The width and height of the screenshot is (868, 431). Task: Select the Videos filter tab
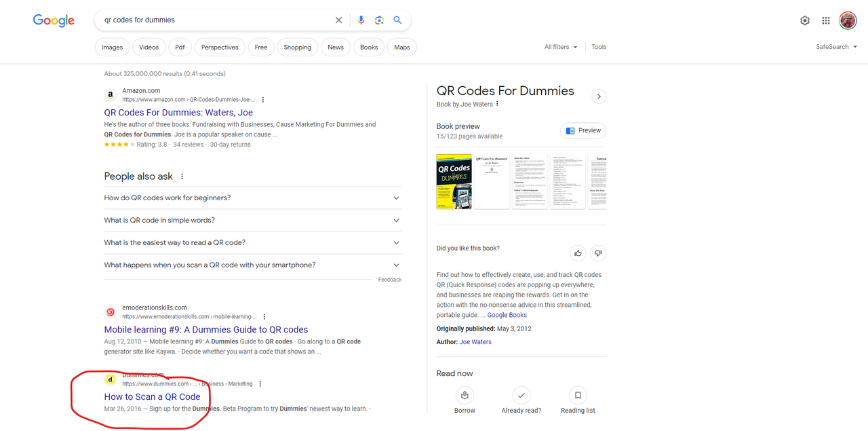149,47
